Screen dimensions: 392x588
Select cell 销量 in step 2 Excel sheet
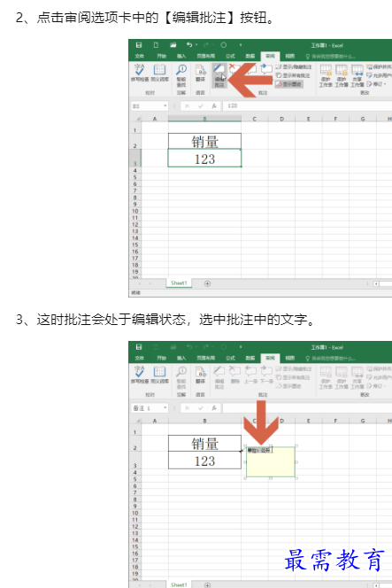[x=204, y=142]
